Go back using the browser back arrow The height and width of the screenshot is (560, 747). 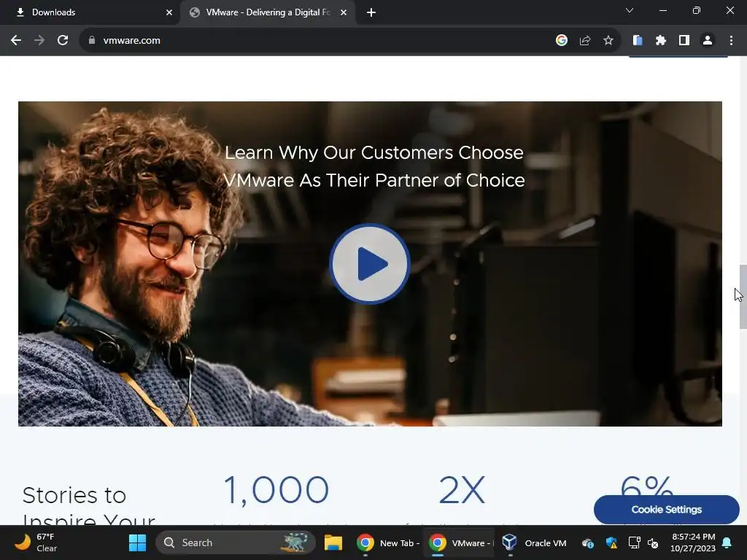pyautogui.click(x=16, y=41)
